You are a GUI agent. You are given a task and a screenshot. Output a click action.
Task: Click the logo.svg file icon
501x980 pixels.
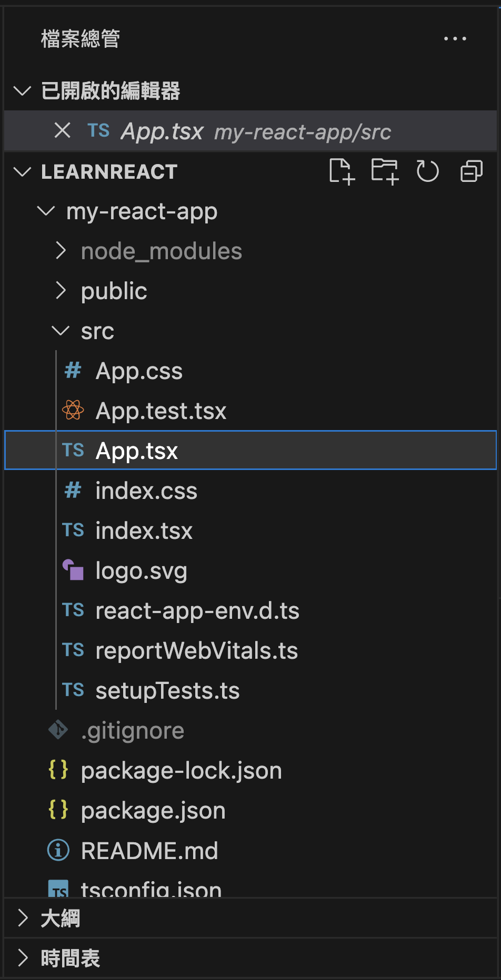click(73, 570)
